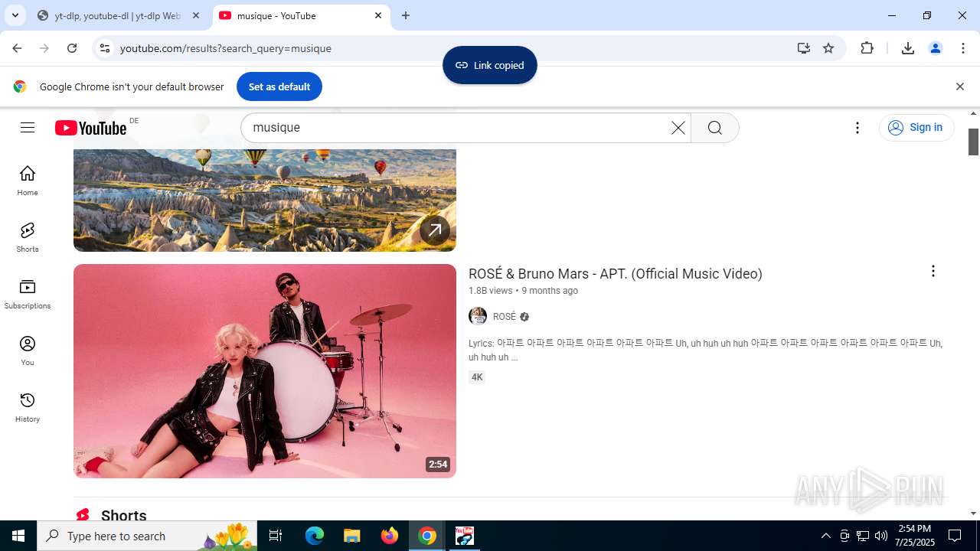The image size is (980, 551).
Task: Open Chrome profile avatar
Action: pyautogui.click(x=936, y=48)
